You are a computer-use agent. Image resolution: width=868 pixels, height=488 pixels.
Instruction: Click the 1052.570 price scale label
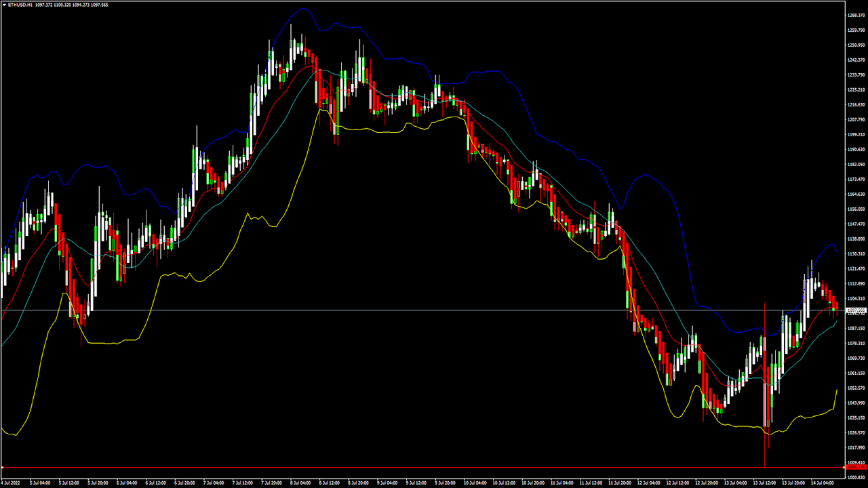coord(856,388)
